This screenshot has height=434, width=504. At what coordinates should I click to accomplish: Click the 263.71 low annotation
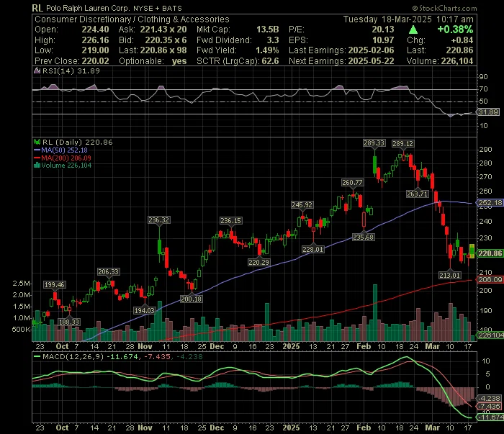pos(417,194)
